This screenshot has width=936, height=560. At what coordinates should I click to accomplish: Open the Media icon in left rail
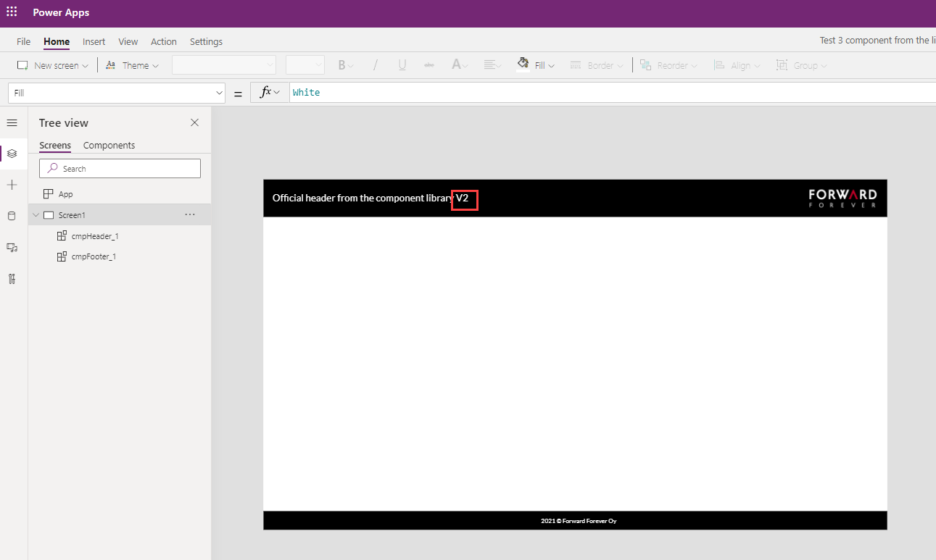(12, 248)
